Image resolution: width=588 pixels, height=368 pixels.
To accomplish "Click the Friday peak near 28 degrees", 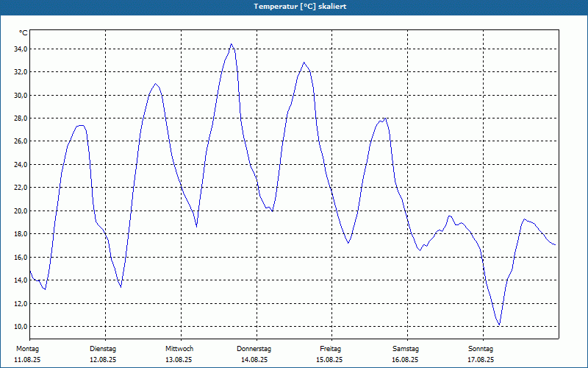I will tap(385, 118).
